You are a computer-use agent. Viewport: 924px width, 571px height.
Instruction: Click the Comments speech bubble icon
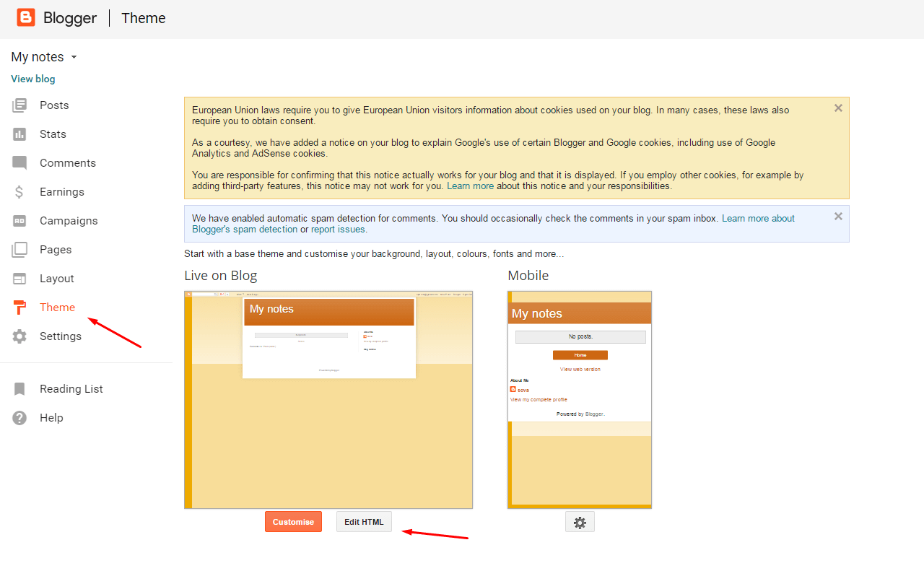pos(19,163)
